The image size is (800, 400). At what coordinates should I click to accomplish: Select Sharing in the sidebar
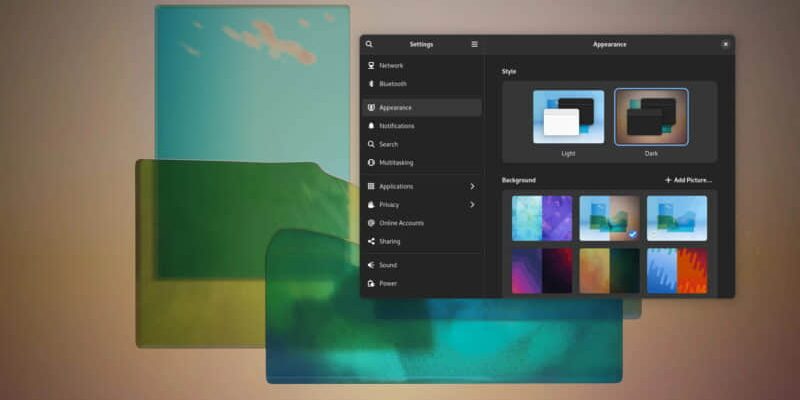(422, 241)
